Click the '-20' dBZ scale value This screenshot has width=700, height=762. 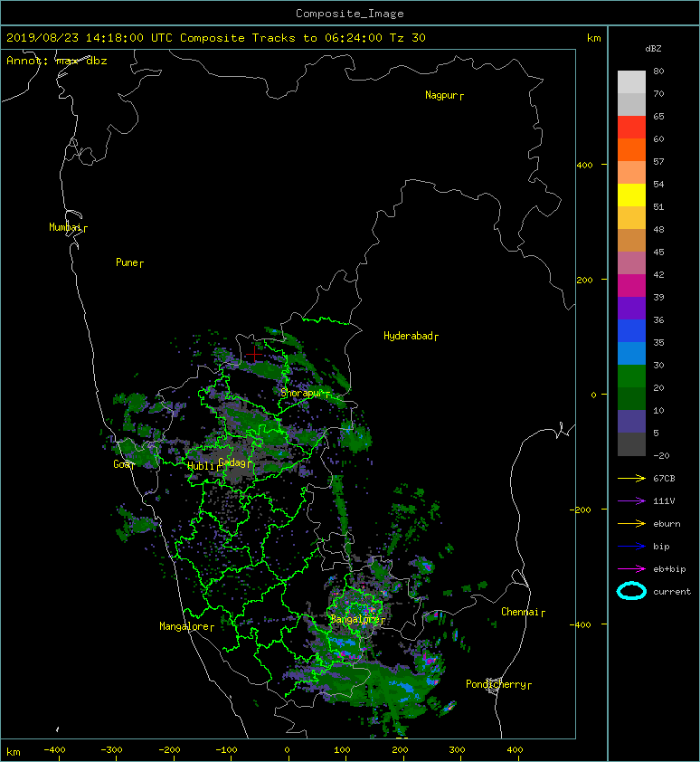(661, 455)
